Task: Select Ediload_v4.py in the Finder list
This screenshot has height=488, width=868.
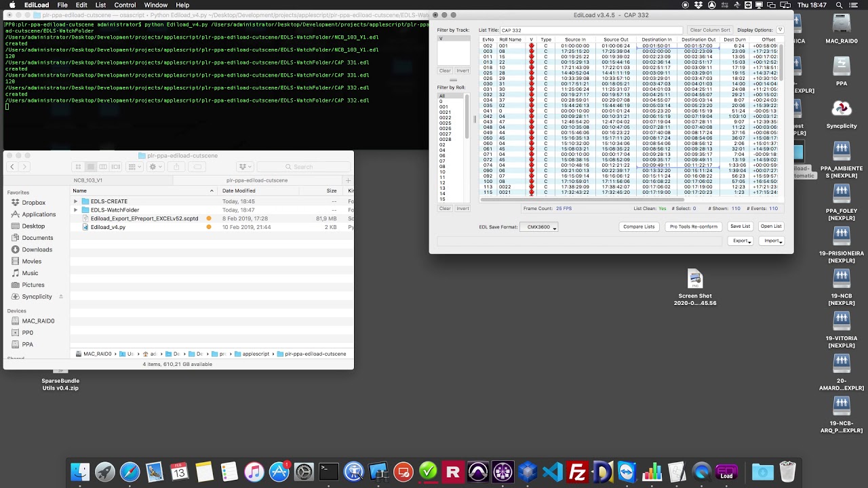Action: coord(108,227)
